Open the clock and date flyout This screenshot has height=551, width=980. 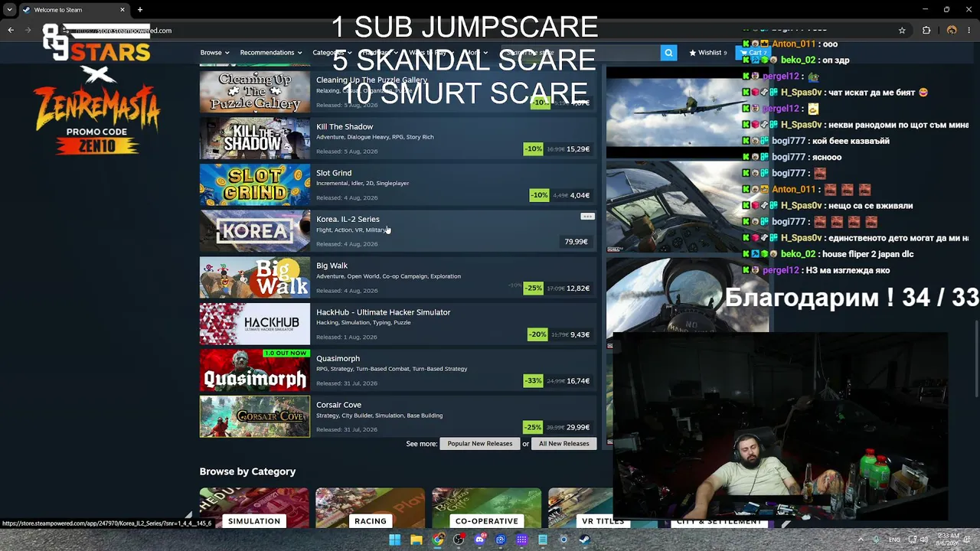pyautogui.click(x=948, y=540)
